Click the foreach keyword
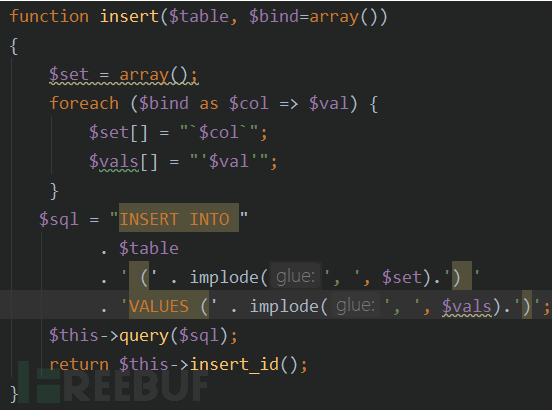Screen dimensions: 552x410 [84, 103]
